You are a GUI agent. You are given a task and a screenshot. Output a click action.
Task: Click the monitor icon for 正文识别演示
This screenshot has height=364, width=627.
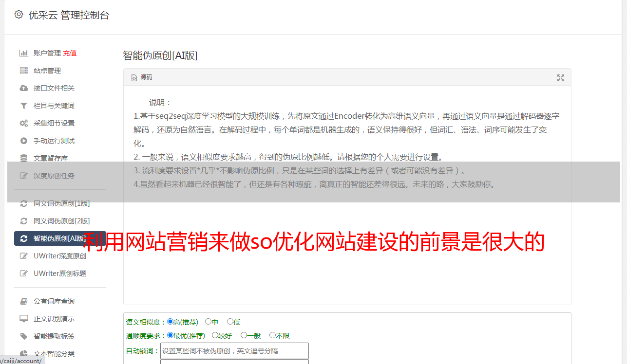23,319
